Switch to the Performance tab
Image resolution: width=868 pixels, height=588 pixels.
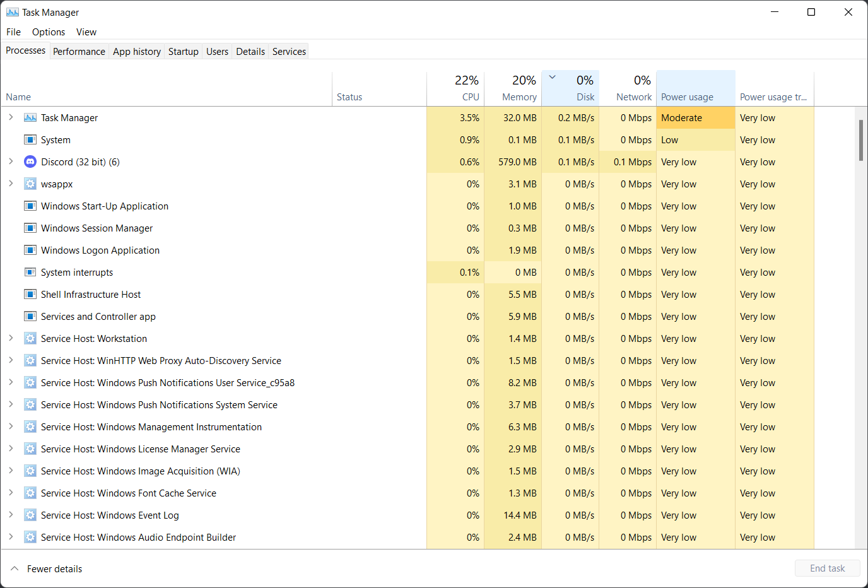tap(79, 52)
